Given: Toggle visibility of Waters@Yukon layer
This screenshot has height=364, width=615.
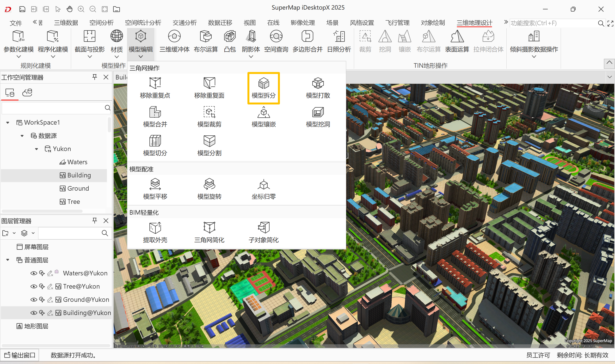Looking at the screenshot, I should coord(34,273).
